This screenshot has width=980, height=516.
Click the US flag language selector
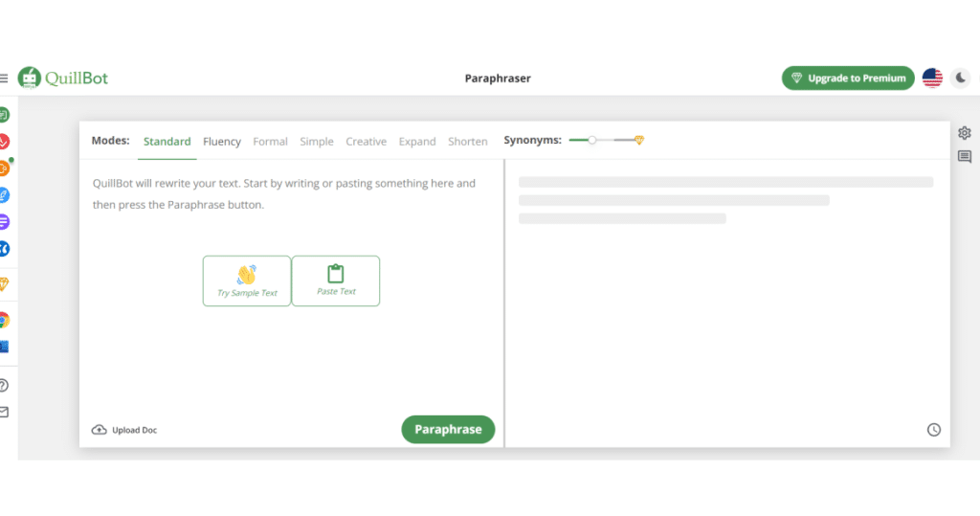(932, 79)
